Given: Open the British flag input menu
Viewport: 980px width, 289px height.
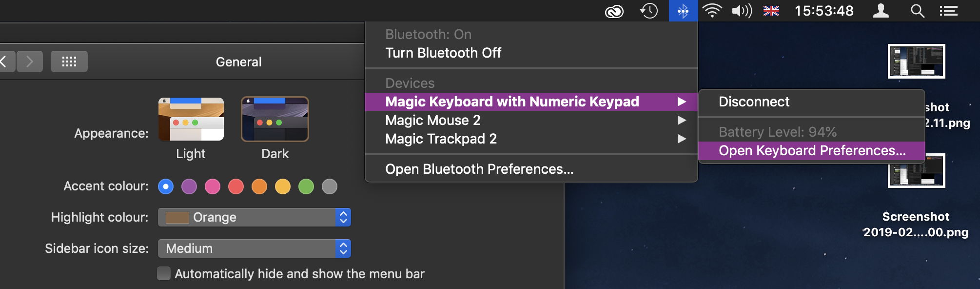Looking at the screenshot, I should 771,11.
